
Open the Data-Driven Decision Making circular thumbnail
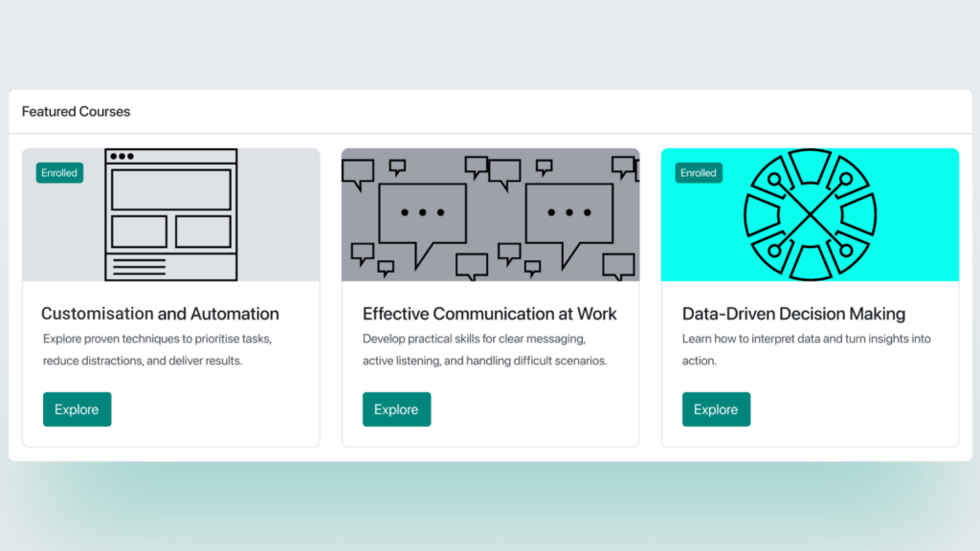click(x=810, y=214)
